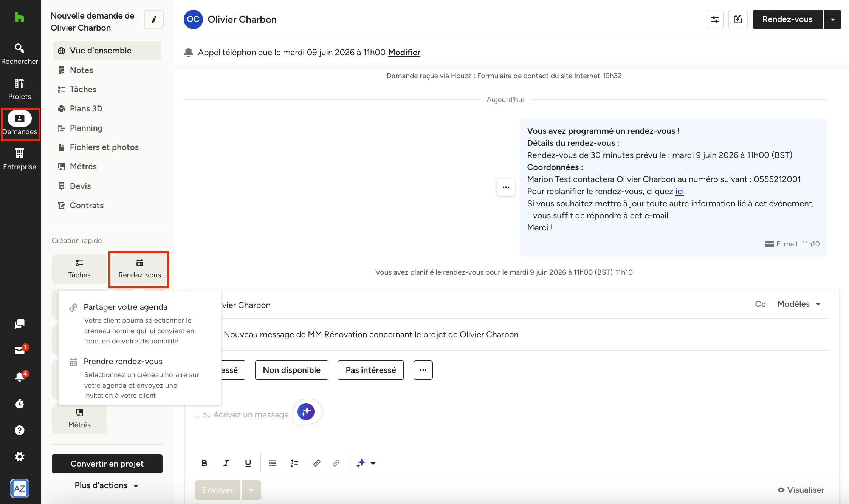Insert a link in the message
The image size is (849, 504).
[x=317, y=463]
